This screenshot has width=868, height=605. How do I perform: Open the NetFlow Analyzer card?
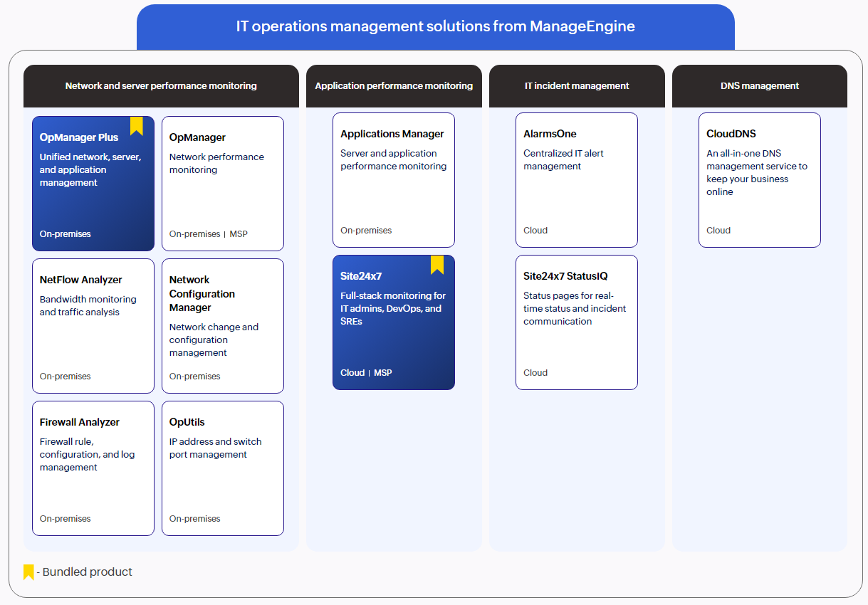tap(93, 326)
